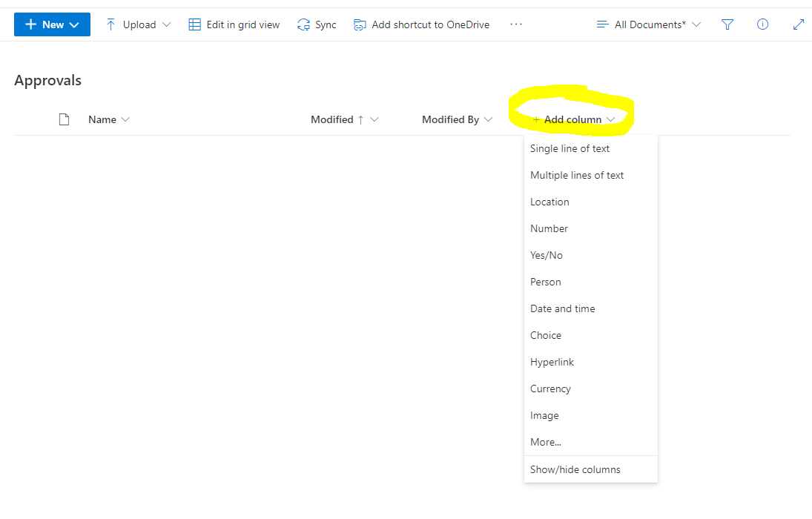
Task: Click the file type column icon
Action: tap(65, 119)
